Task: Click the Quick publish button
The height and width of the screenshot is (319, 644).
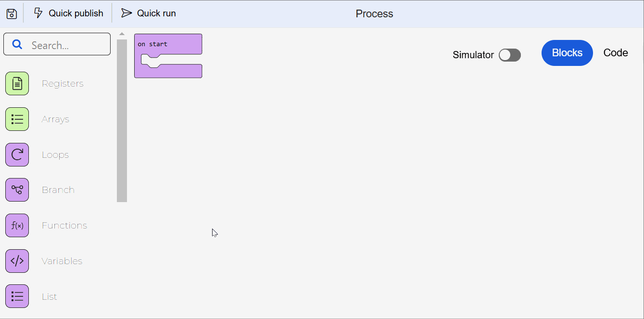Action: (x=68, y=13)
